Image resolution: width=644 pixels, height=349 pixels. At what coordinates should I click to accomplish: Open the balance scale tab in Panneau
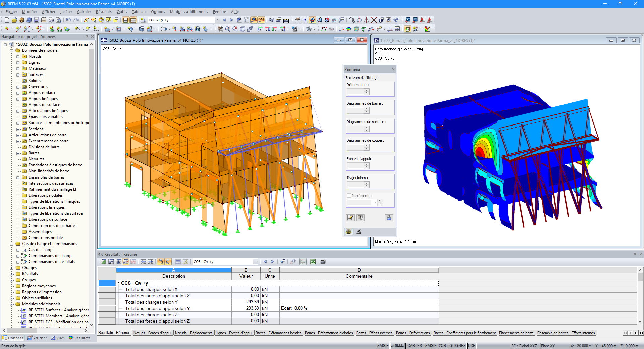349,232
